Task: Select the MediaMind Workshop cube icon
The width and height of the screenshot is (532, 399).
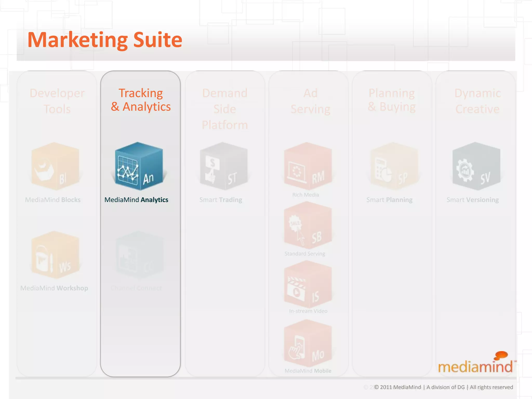Action: 55,255
